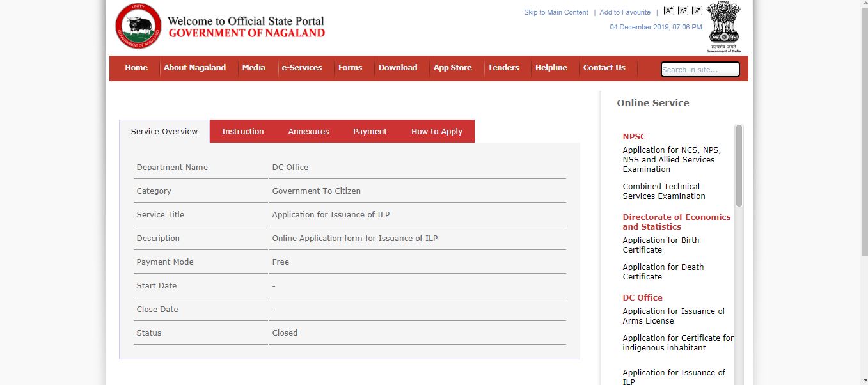The height and width of the screenshot is (385, 868).
Task: Open the App Store menu item
Action: click(452, 68)
